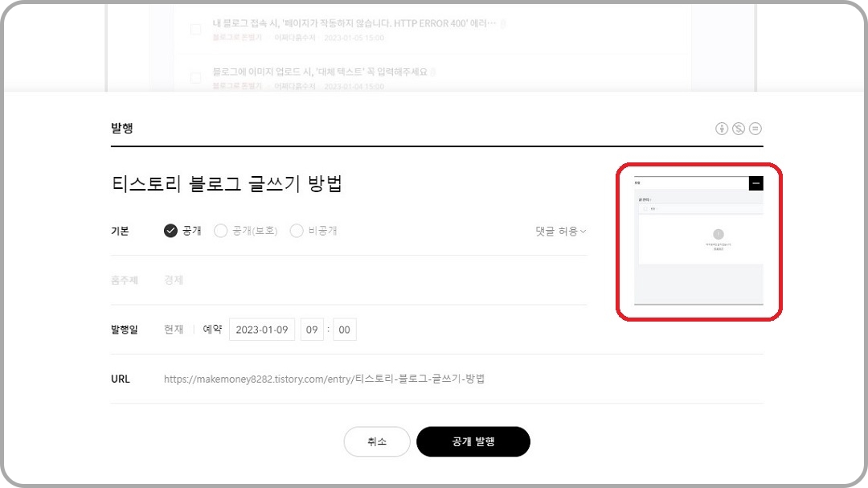This screenshot has width=868, height=488.
Task: Select the 공개 visibility radio button
Action: tap(170, 231)
